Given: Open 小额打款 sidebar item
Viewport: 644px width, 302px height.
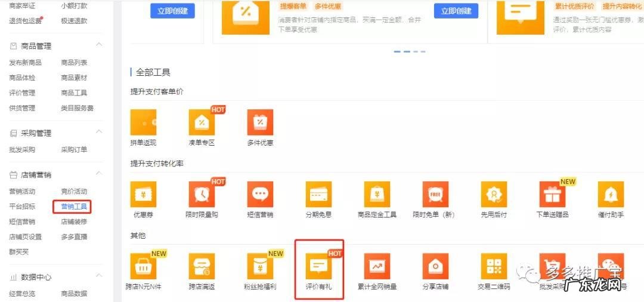Looking at the screenshot, I should click(74, 6).
